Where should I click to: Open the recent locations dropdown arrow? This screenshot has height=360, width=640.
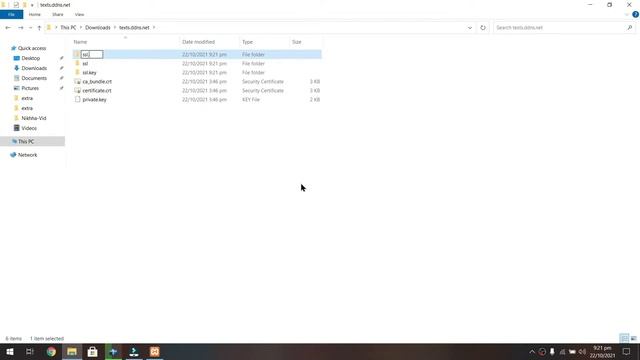point(31,28)
